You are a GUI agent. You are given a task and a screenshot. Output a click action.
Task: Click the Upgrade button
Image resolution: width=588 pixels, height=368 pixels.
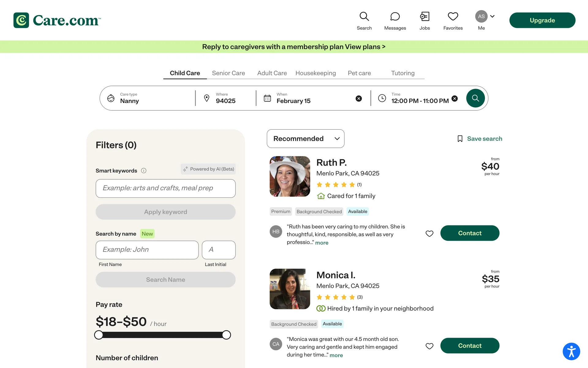542,20
